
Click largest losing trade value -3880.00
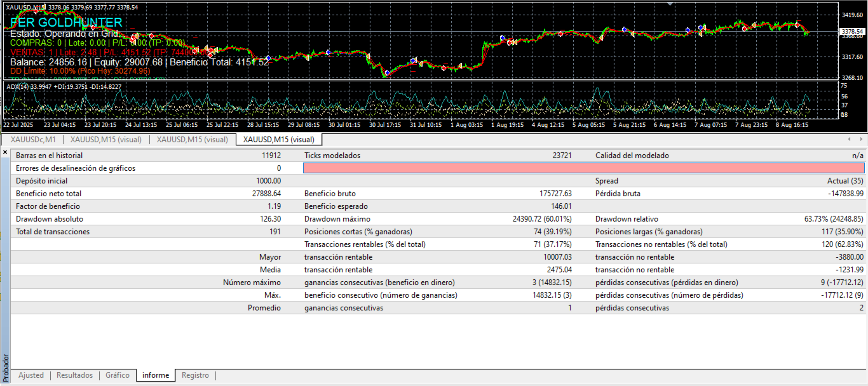(850, 257)
